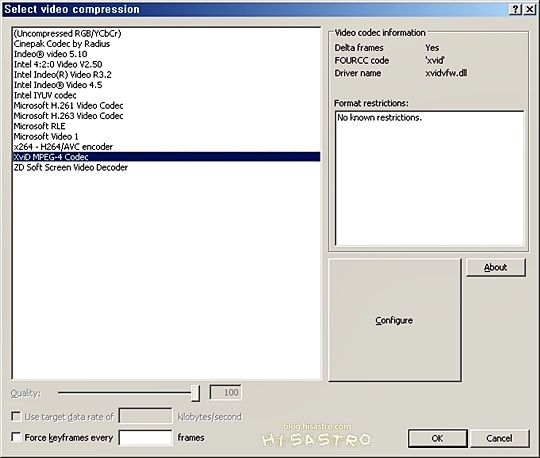This screenshot has width=540, height=458.
Task: Tick Force keyframes every checkbox
Action: 16,437
